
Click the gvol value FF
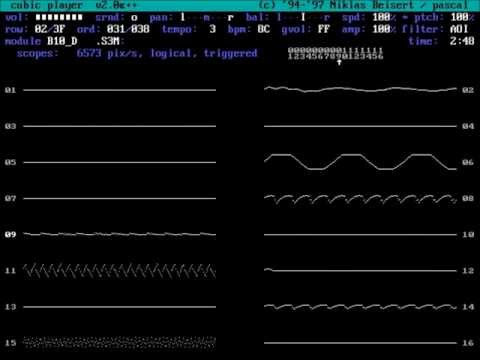coord(323,29)
